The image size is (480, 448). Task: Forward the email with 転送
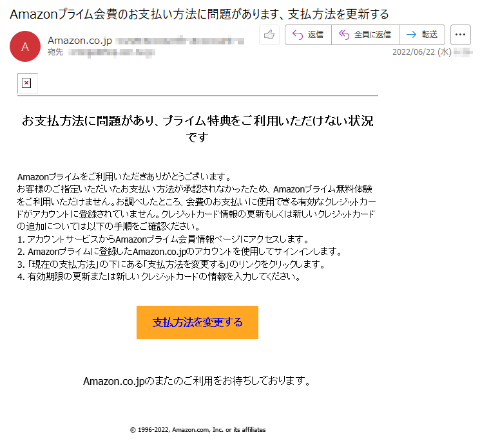(x=422, y=35)
